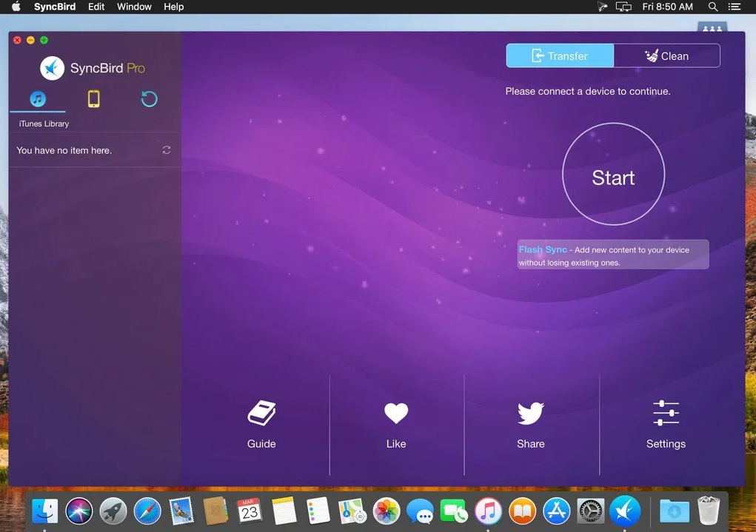Open the iTunes Library sidebar icon
This screenshot has width=756, height=532.
38,98
